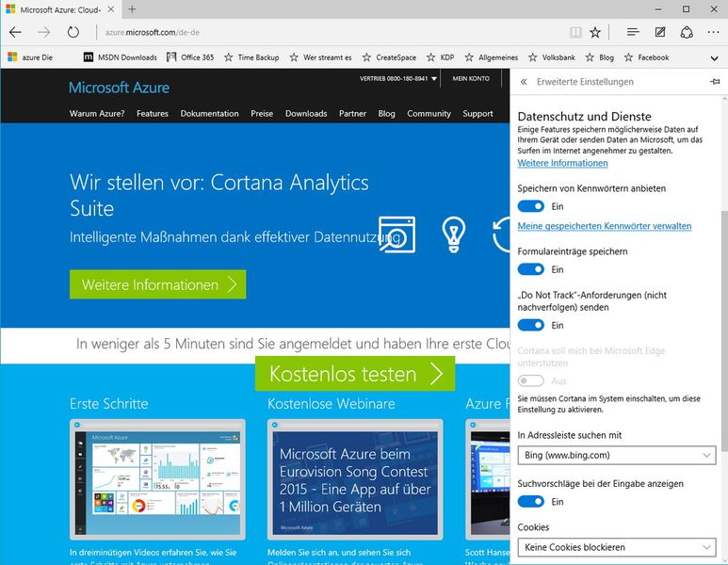Open Warum Azure? menu item
Image resolution: width=728 pixels, height=565 pixels.
97,113
